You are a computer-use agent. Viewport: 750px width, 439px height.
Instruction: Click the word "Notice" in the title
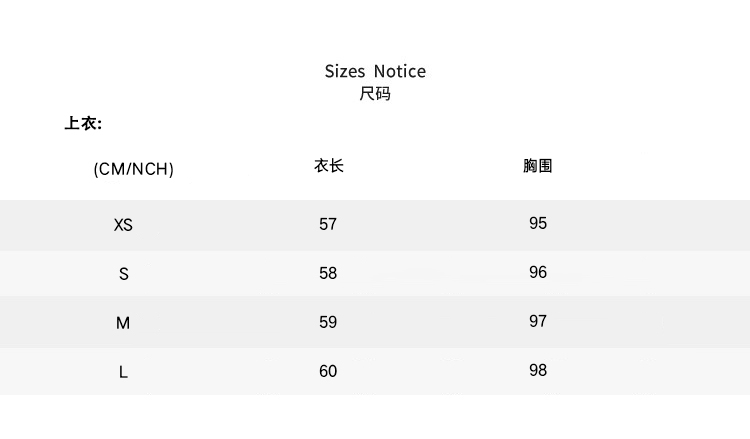(400, 71)
